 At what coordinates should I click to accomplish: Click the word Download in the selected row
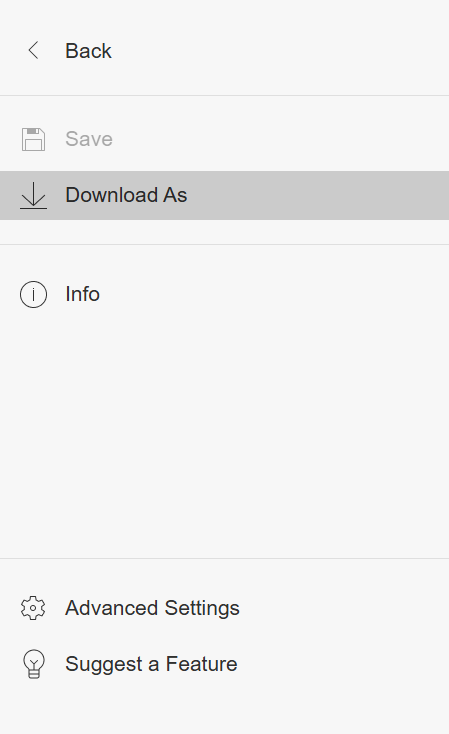click(111, 195)
